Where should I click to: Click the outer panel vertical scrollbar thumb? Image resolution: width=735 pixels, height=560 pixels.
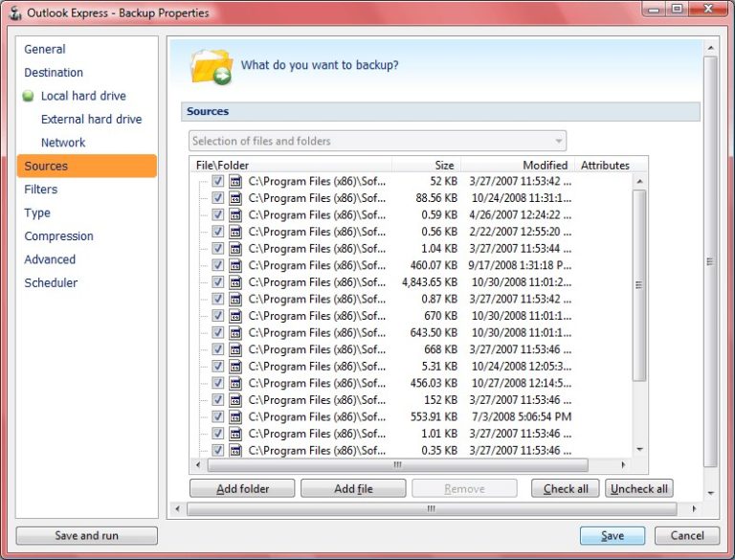click(710, 261)
